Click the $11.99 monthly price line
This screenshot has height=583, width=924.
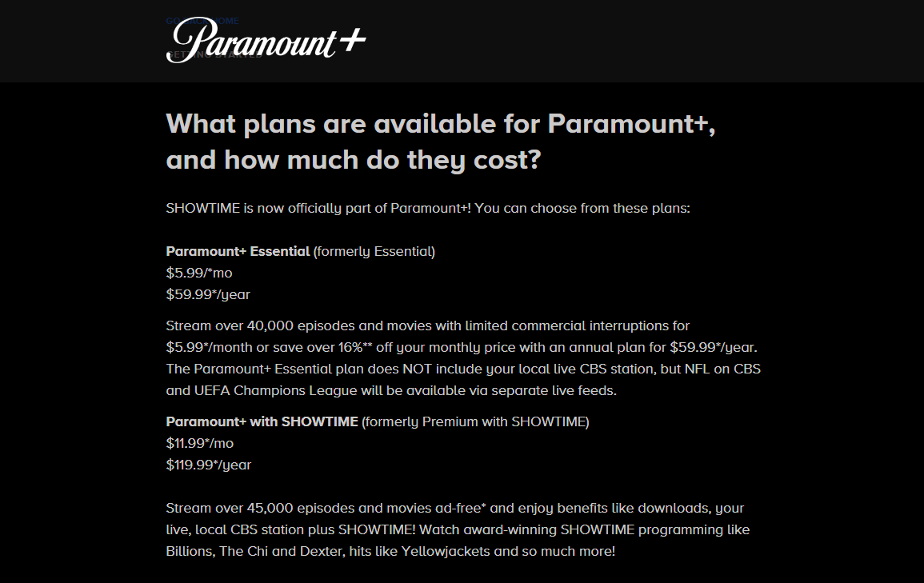[200, 443]
